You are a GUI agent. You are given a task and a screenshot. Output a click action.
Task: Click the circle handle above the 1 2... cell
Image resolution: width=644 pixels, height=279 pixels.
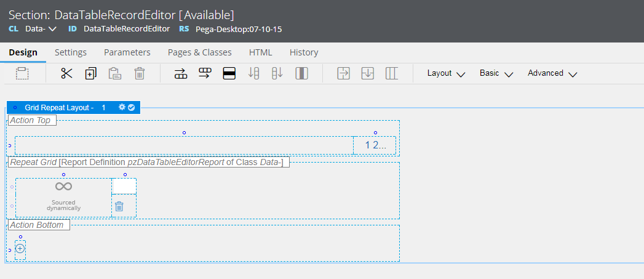(x=375, y=132)
